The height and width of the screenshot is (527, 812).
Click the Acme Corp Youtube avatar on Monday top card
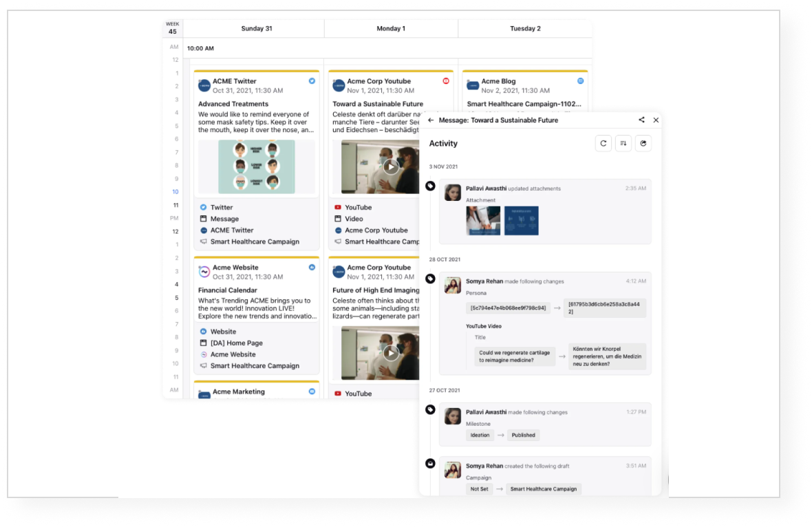coord(339,85)
